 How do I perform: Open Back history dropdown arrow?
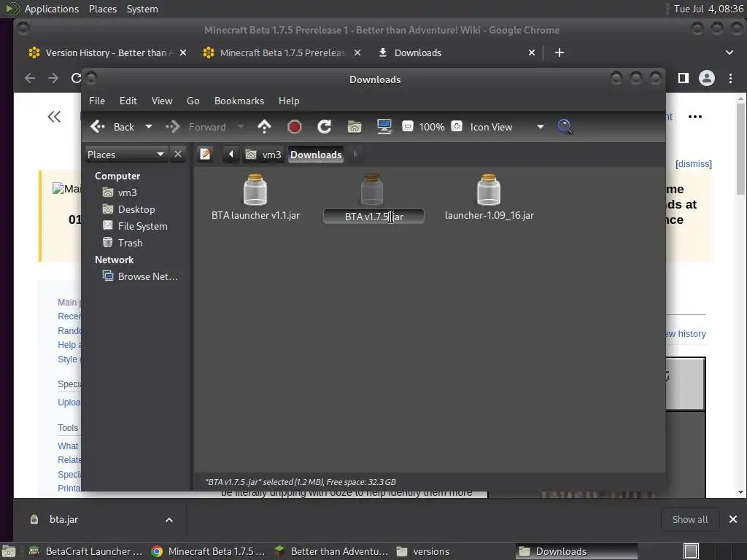149,127
